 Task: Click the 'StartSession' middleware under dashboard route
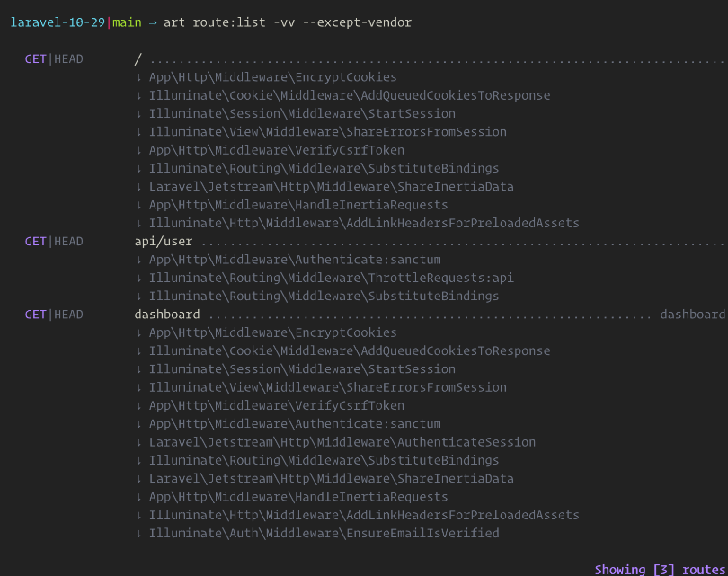(x=302, y=369)
